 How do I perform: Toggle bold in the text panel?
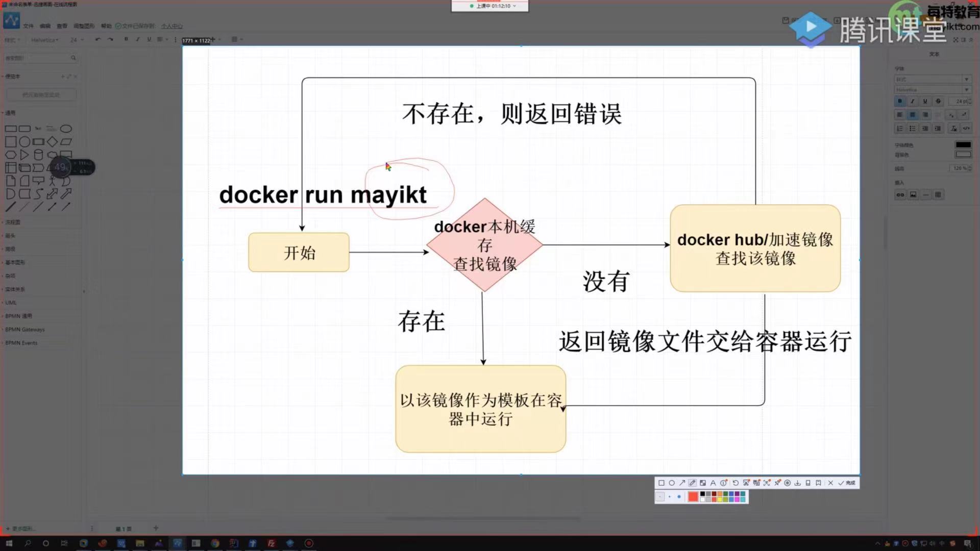click(900, 101)
